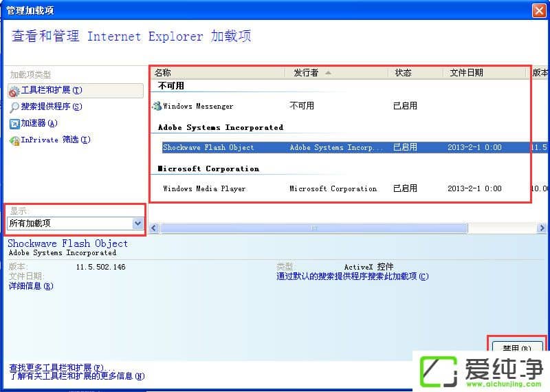Click 已启用 status of Windows Messenger
Viewport: 550px width, 392px height.
405,106
